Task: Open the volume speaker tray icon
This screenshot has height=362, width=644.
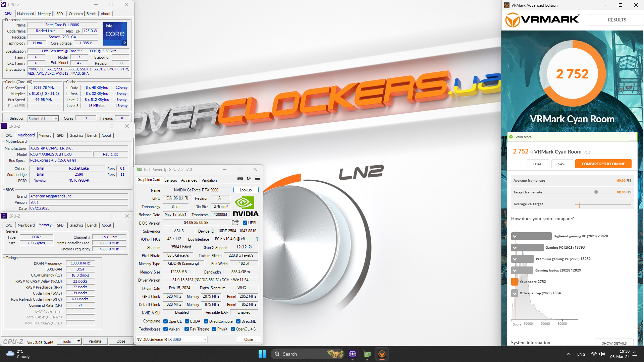Action: (x=602, y=354)
